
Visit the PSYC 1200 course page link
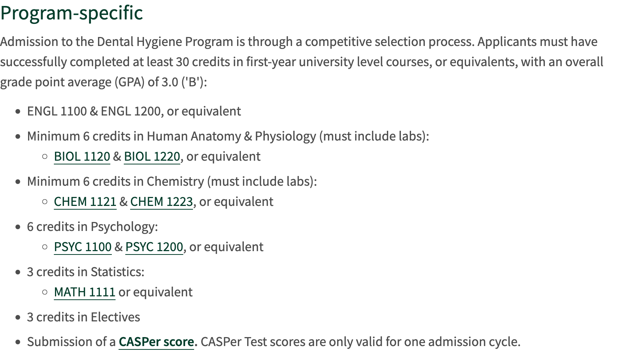pyautogui.click(x=154, y=247)
